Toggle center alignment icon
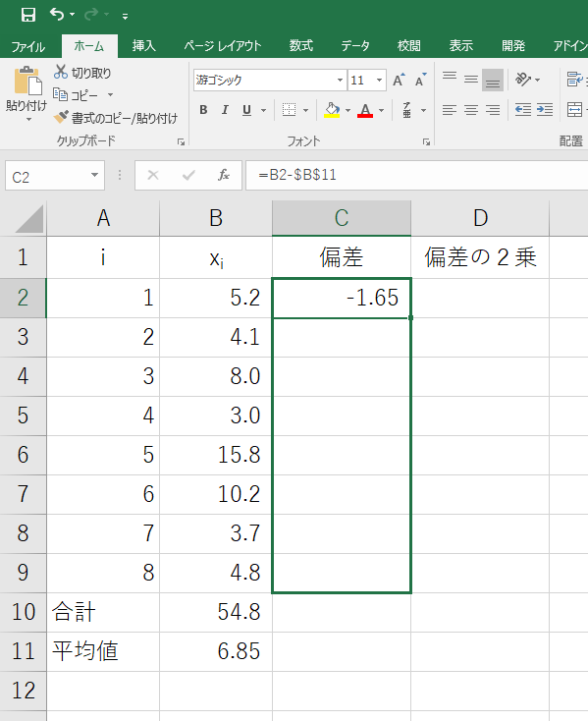Viewport: 588px width, 721px height. pyautogui.click(x=471, y=110)
